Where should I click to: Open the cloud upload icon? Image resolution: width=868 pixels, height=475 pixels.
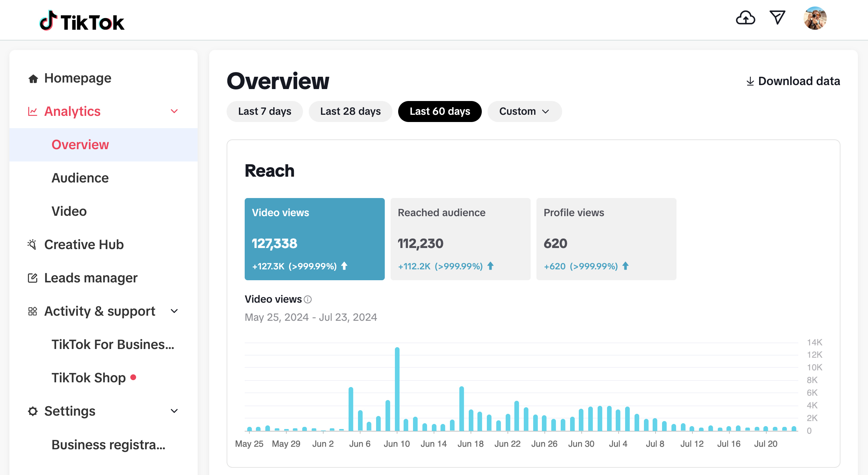point(745,18)
